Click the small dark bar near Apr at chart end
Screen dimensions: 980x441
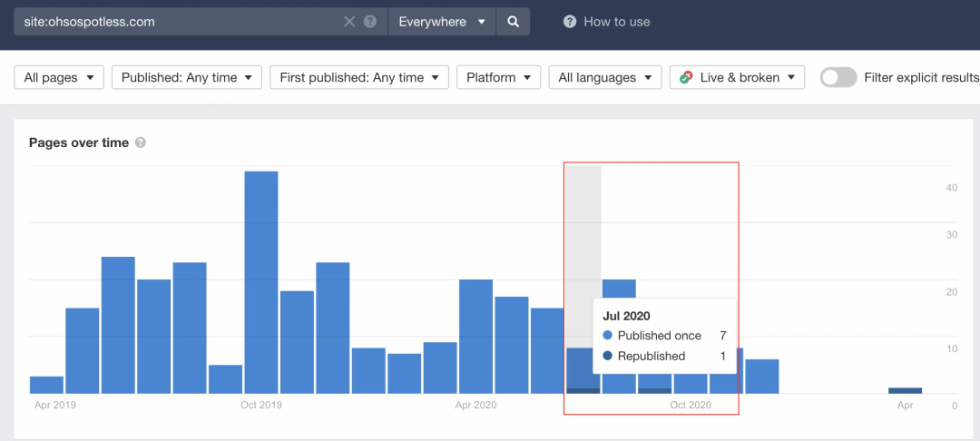(905, 390)
